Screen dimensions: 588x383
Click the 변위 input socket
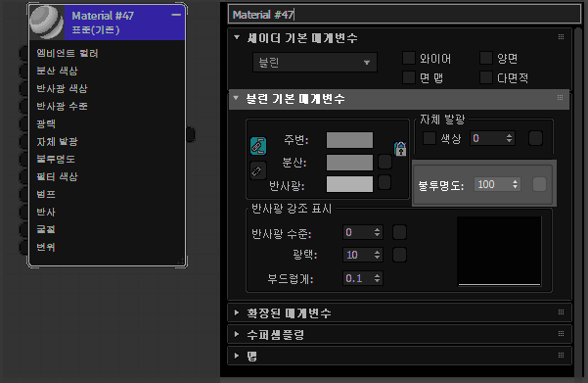coord(24,248)
